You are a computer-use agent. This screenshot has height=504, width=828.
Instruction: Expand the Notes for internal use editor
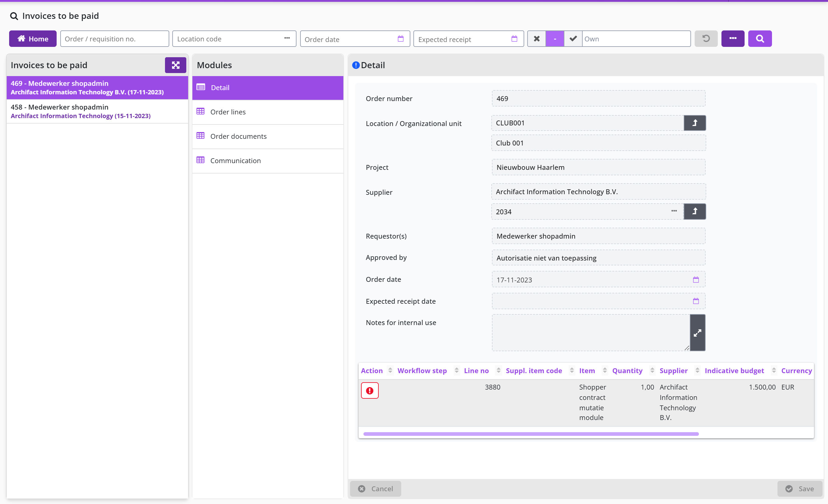tap(698, 333)
